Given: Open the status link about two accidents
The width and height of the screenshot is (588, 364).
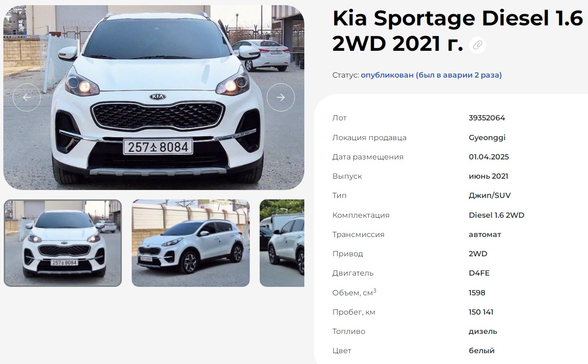Looking at the screenshot, I should pos(431,75).
